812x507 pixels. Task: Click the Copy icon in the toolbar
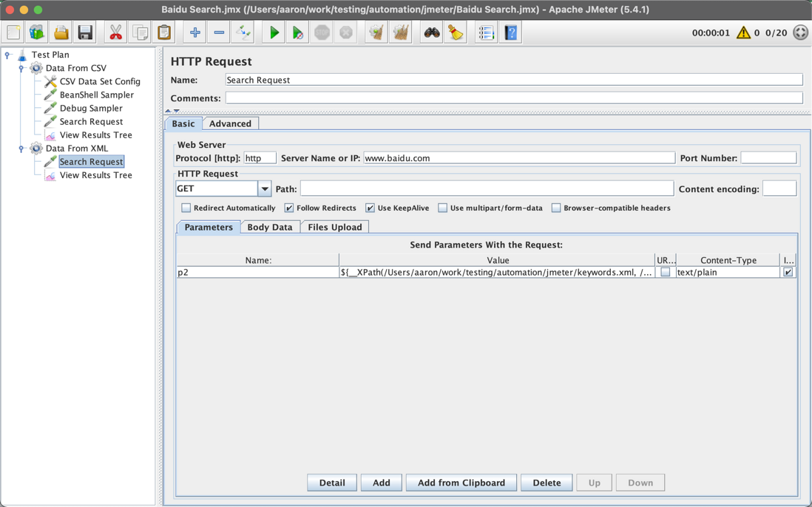coord(140,33)
